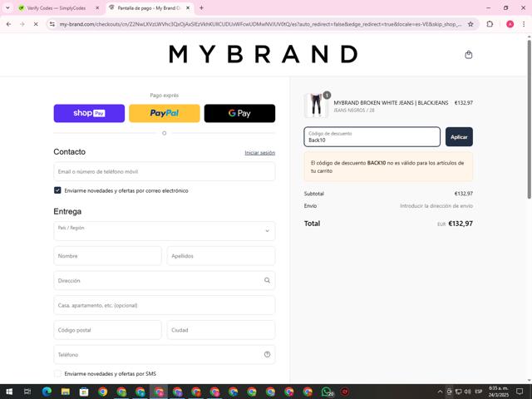Go forward in browser history
The width and height of the screenshot is (532, 399).
pyautogui.click(x=22, y=24)
